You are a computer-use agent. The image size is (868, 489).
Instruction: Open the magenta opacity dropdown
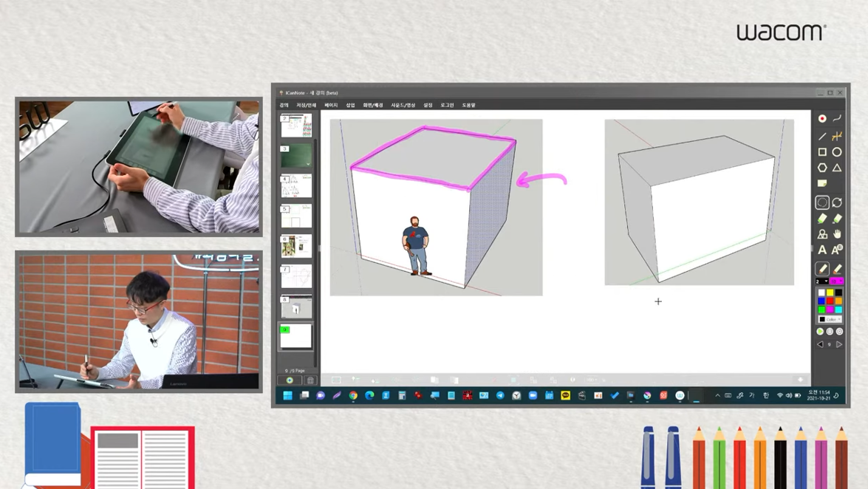[x=836, y=281]
